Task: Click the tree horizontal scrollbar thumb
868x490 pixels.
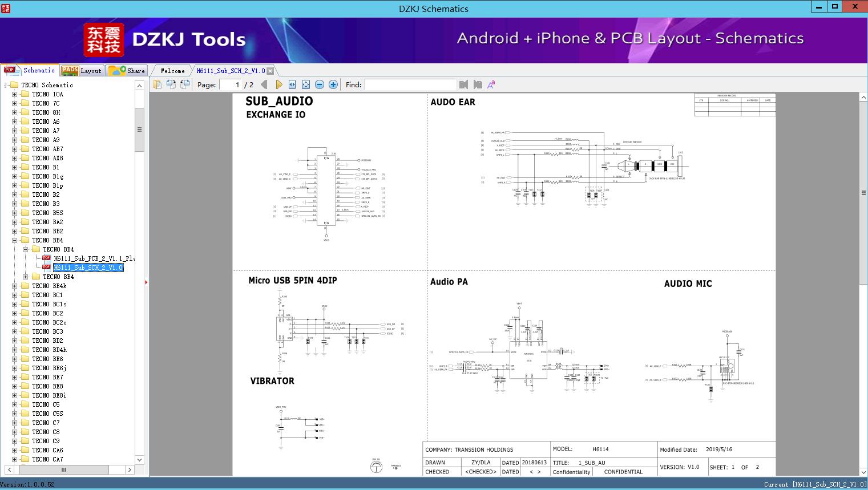Action: (x=64, y=470)
